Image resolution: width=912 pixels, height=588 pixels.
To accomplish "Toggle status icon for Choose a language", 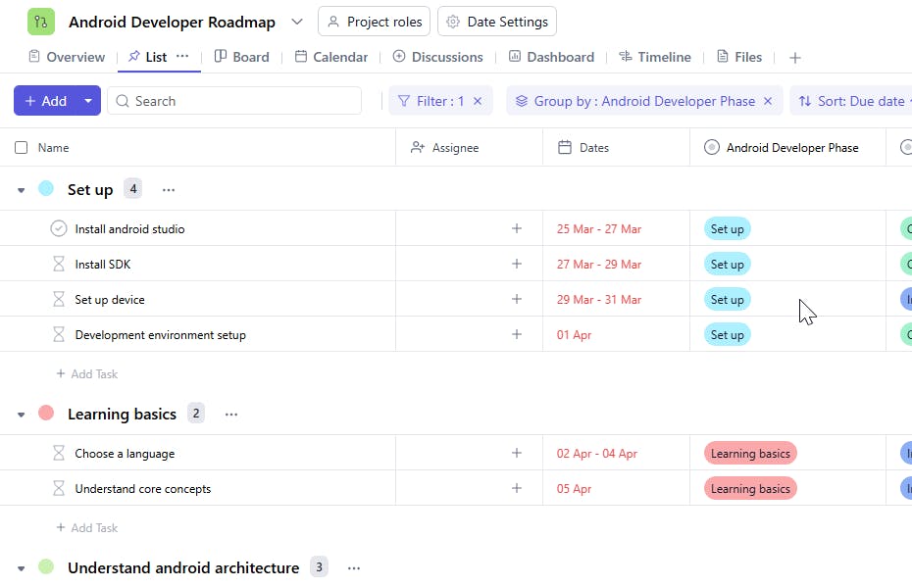I will [59, 454].
